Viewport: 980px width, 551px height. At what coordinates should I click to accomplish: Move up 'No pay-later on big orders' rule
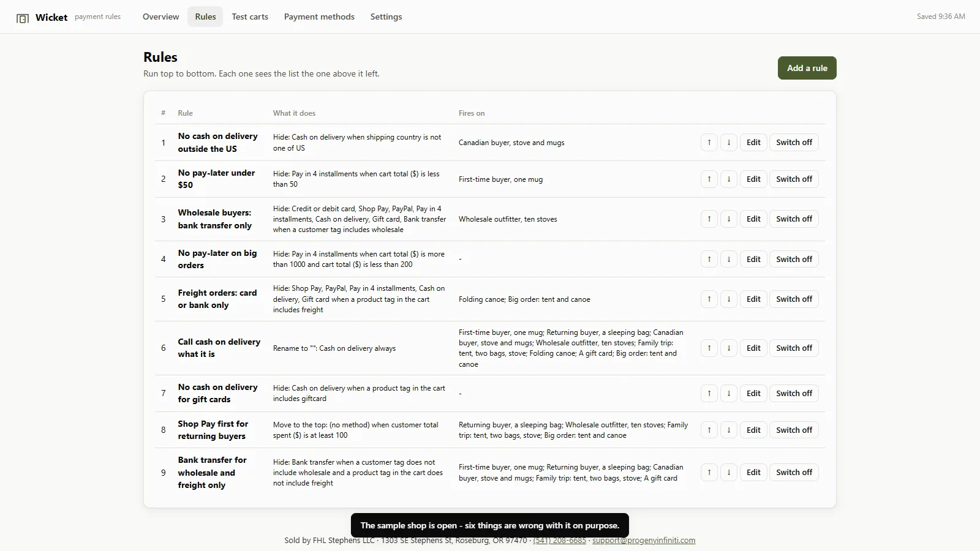click(709, 259)
